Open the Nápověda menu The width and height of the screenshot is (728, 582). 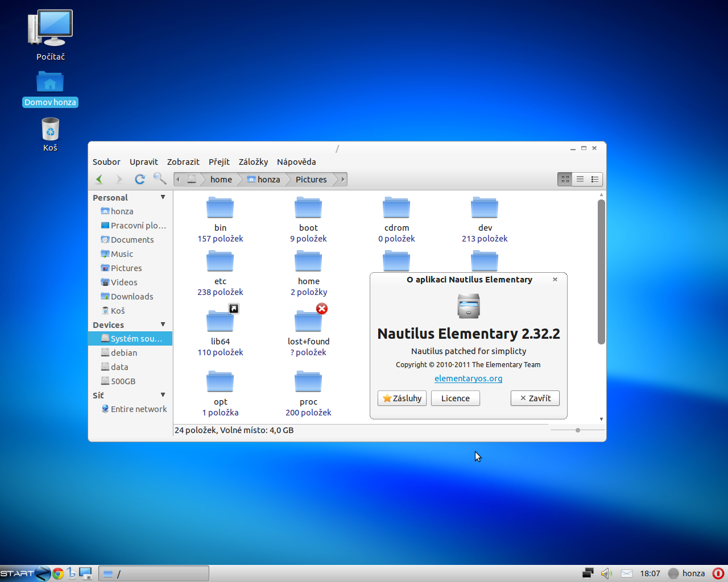pos(296,162)
